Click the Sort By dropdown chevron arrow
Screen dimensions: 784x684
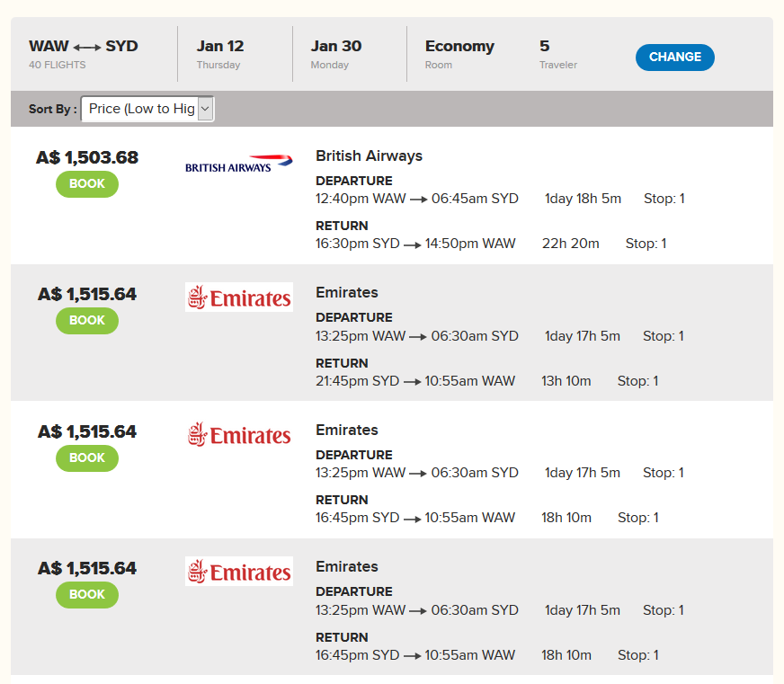coord(205,109)
